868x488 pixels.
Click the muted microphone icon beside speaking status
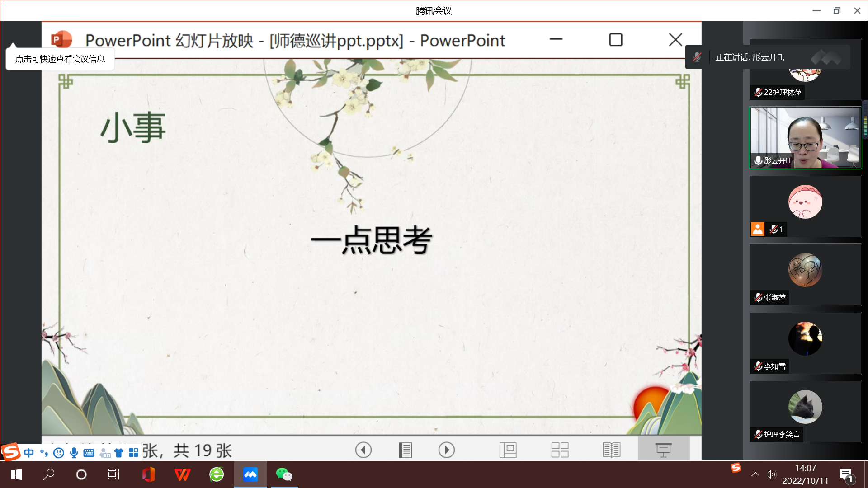(697, 57)
